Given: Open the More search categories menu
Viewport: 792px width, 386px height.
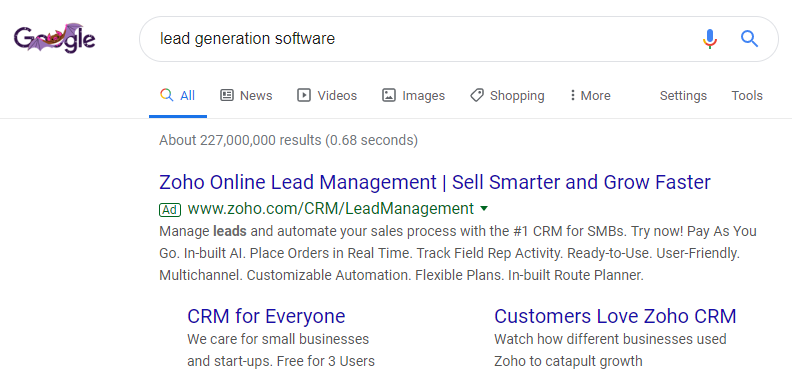Looking at the screenshot, I should (590, 95).
